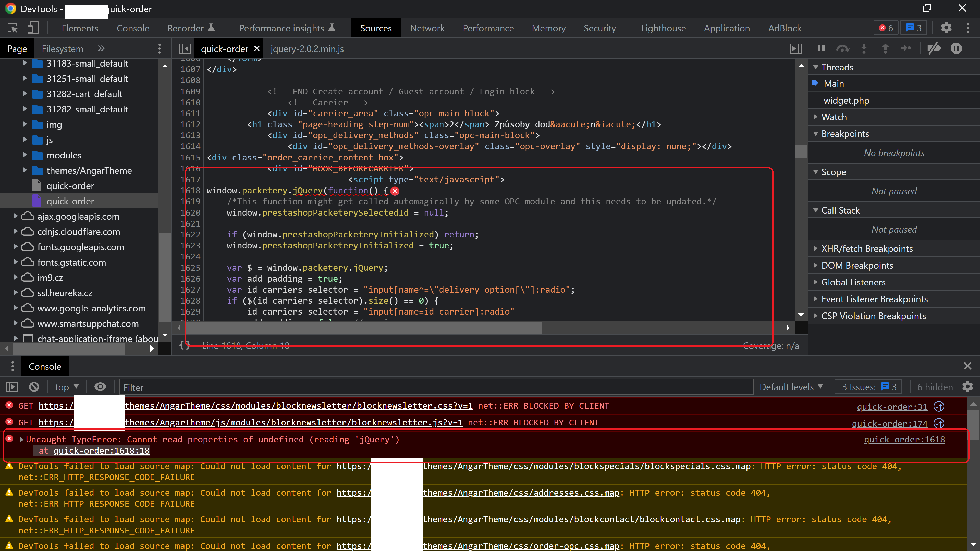Toggle the device toolbar icon

33,28
